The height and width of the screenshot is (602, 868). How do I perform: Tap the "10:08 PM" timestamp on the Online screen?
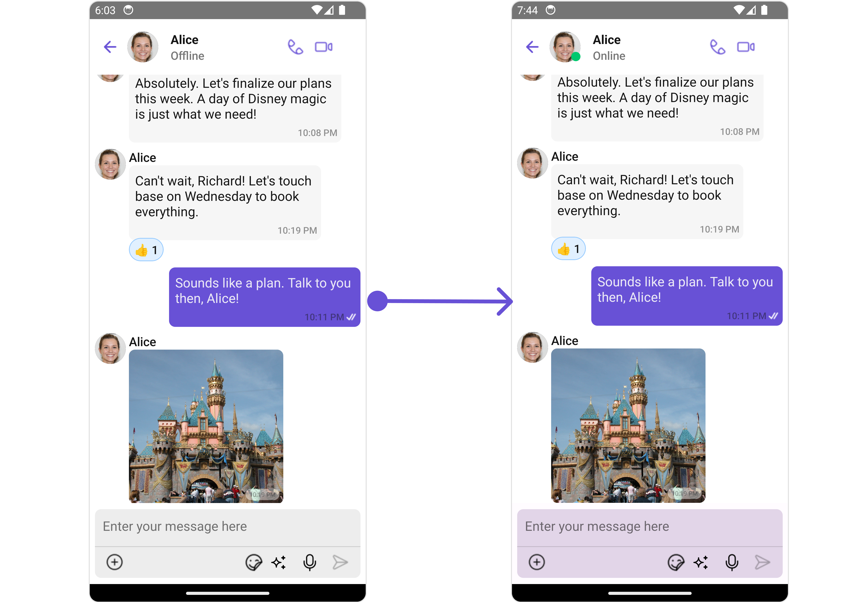pyautogui.click(x=739, y=132)
